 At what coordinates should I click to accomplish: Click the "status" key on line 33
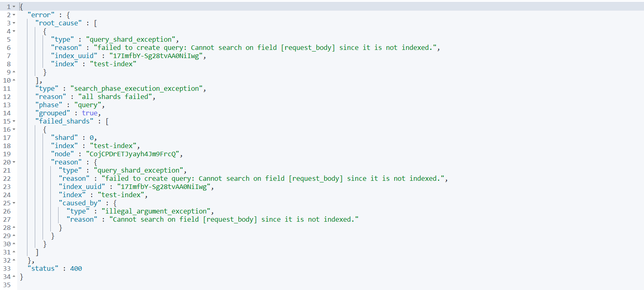[43, 269]
